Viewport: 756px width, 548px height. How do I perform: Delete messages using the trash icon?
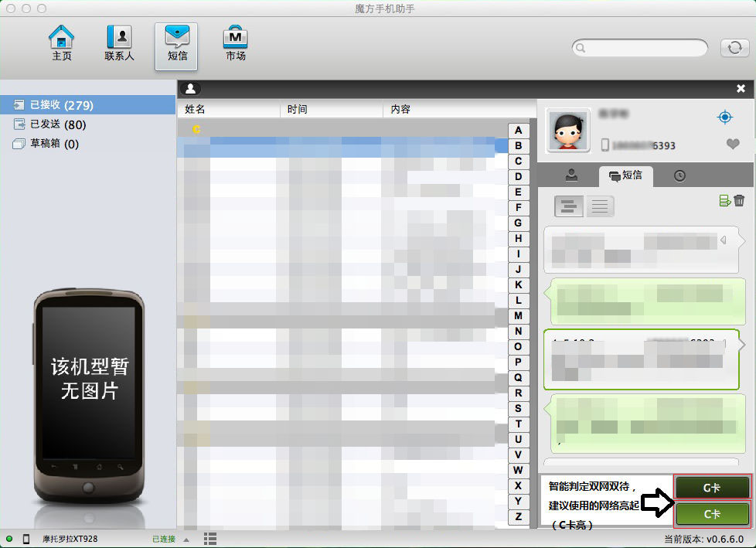coord(739,201)
